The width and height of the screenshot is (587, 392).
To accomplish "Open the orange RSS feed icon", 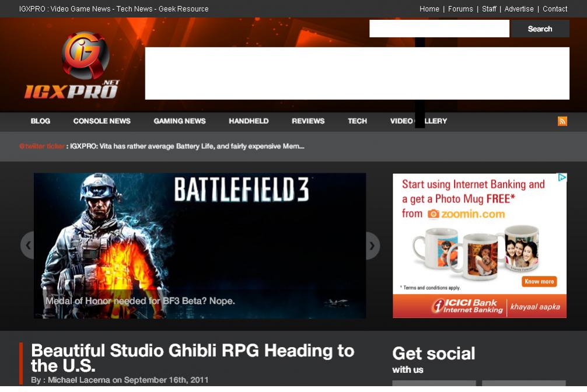I will tap(562, 121).
